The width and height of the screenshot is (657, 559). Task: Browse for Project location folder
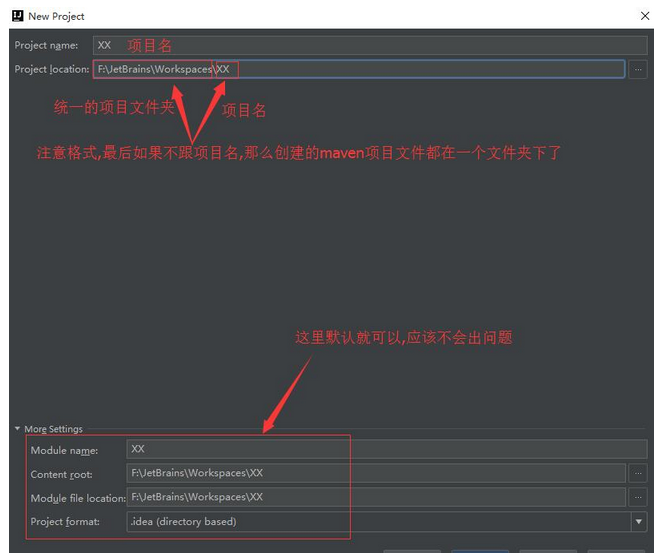[x=638, y=69]
